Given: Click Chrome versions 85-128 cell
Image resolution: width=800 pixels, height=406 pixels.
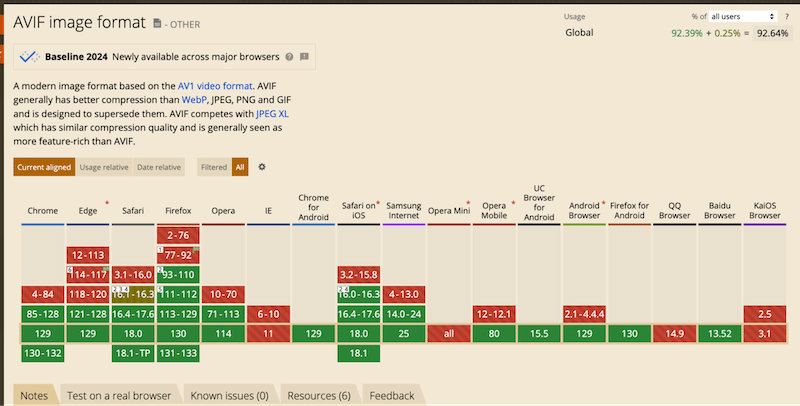Looking at the screenshot, I should 43,314.
